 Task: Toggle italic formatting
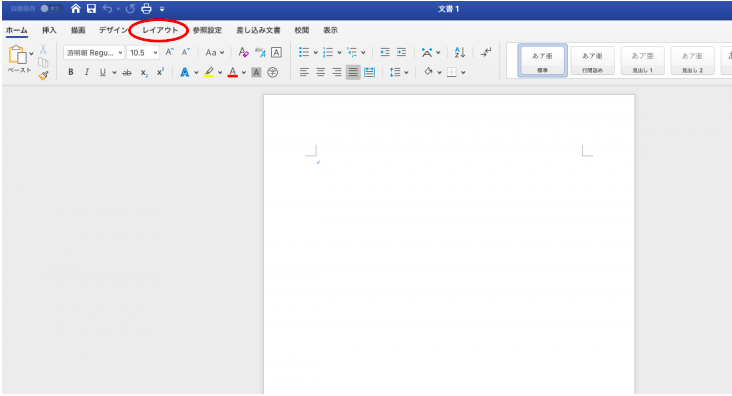pos(87,72)
